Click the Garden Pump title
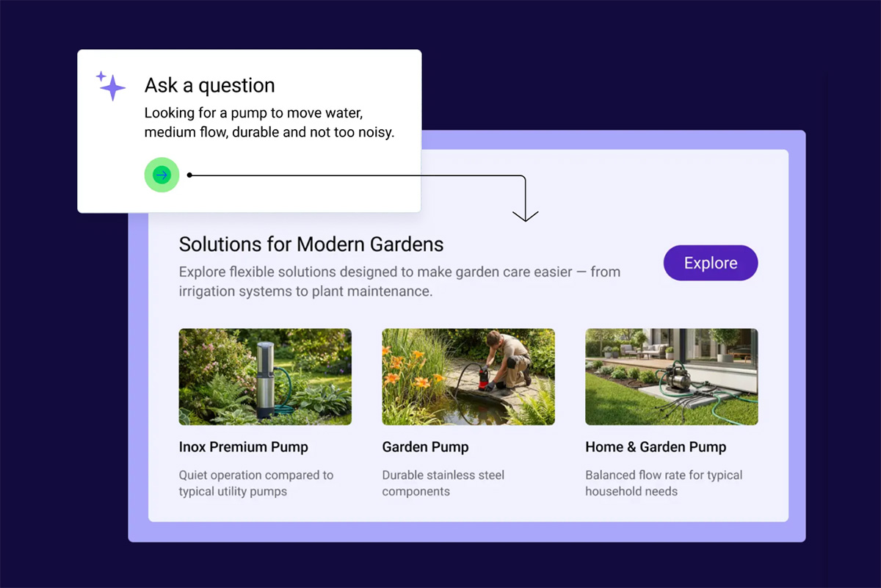This screenshot has width=881, height=588. [x=425, y=446]
